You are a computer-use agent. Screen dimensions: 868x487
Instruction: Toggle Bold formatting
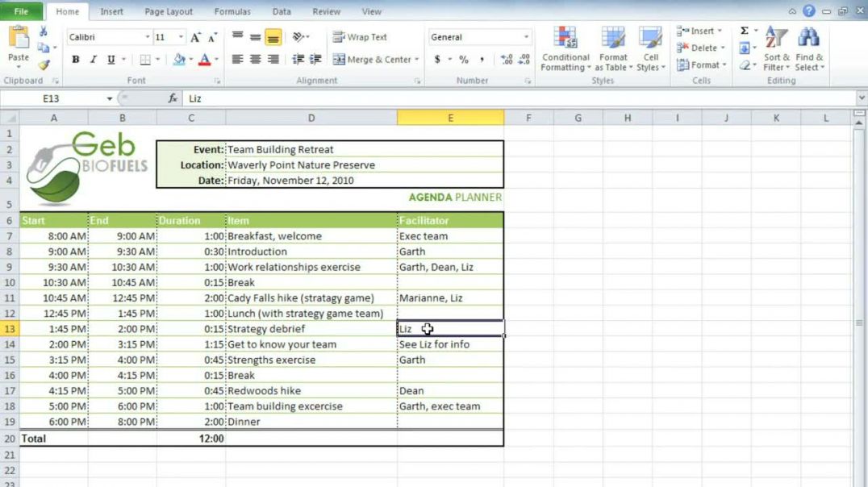pos(76,59)
